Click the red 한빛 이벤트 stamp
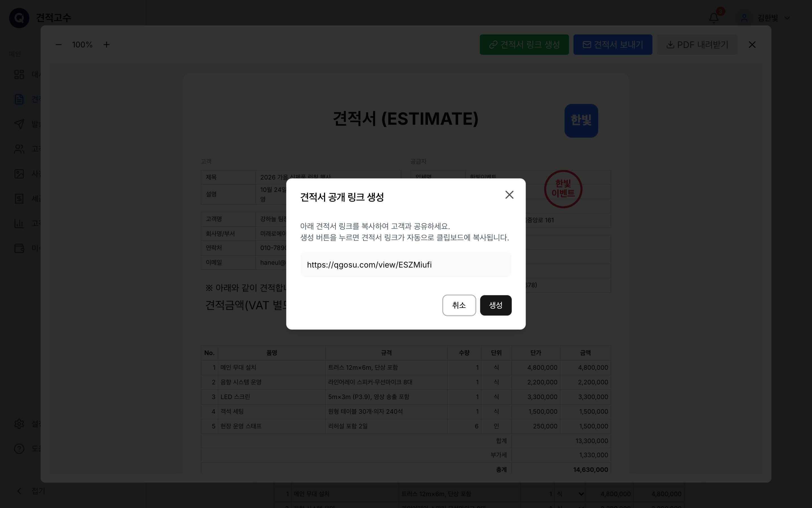The height and width of the screenshot is (508, 812). [x=563, y=189]
